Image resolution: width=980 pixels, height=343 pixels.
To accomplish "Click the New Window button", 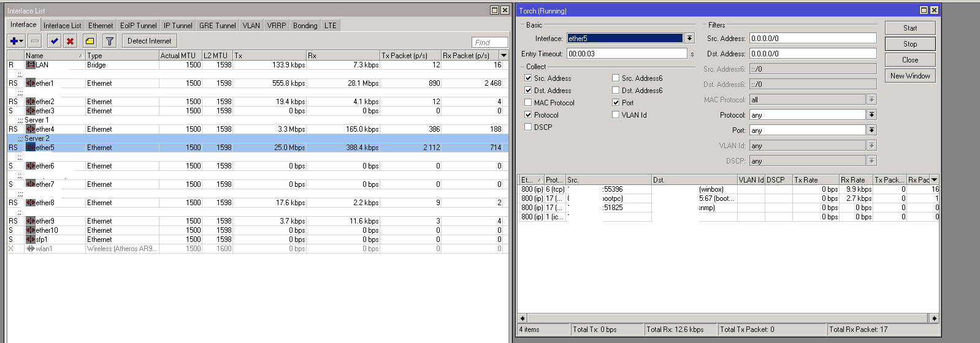I will click(x=910, y=76).
